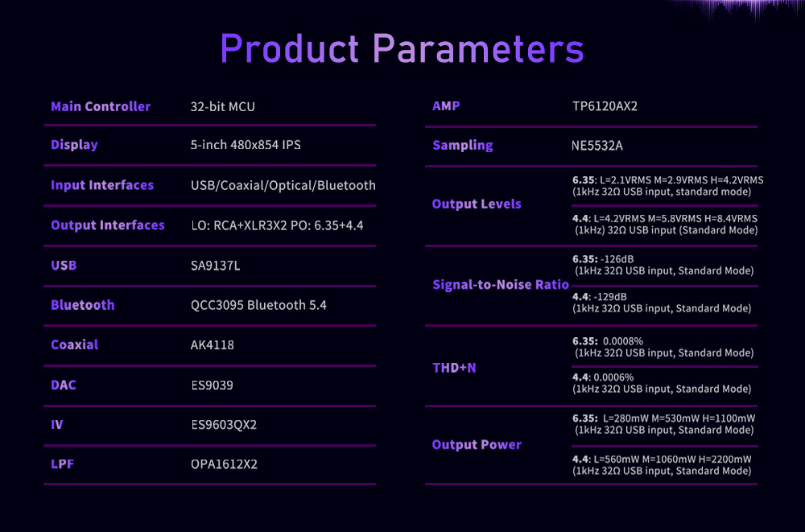
Task: Click the SA9137L USB chip value
Action: point(215,266)
